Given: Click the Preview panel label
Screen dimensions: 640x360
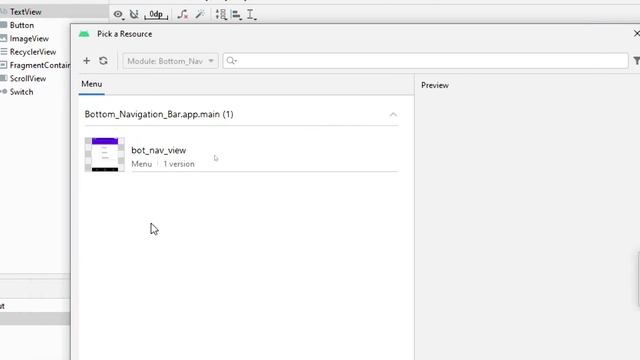Looking at the screenshot, I should pyautogui.click(x=435, y=85).
